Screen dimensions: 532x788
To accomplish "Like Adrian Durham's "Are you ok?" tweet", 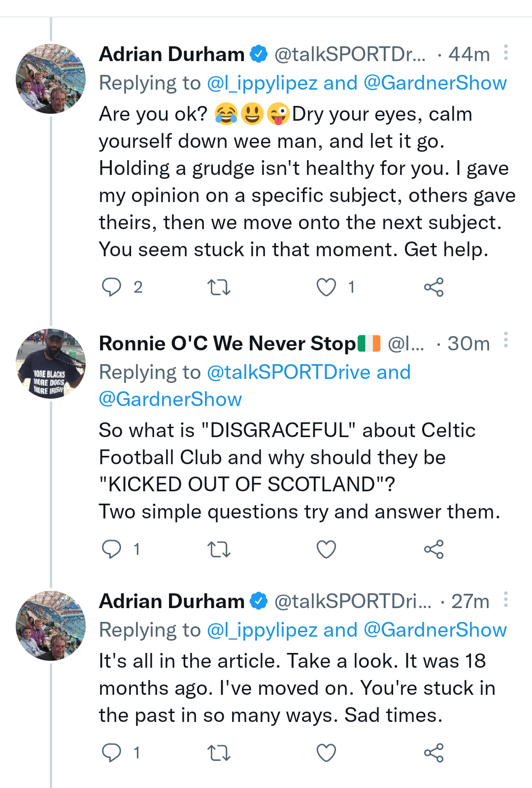I will tap(326, 287).
